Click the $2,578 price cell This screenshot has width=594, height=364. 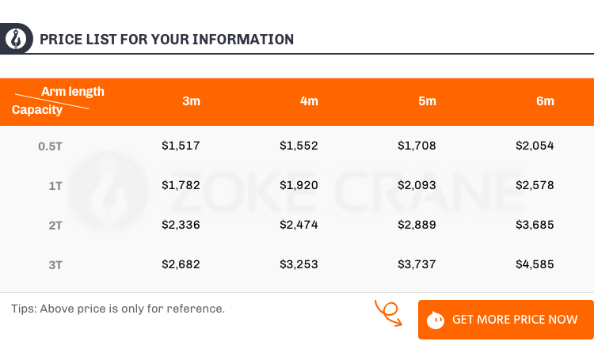coord(535,185)
